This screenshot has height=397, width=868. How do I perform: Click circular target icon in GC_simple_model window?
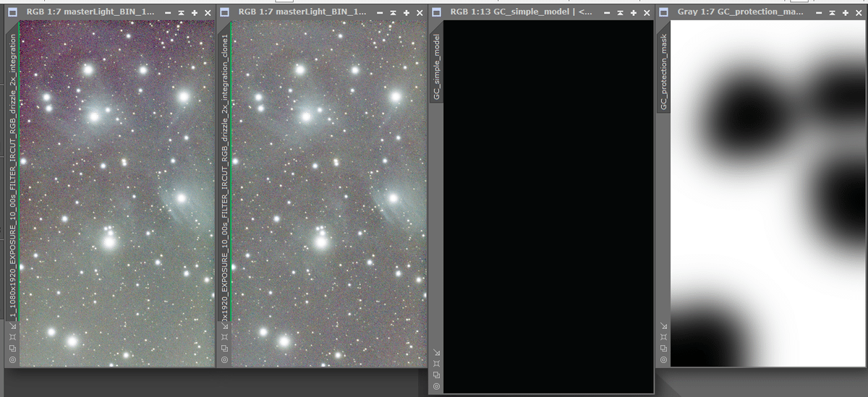[x=436, y=386]
